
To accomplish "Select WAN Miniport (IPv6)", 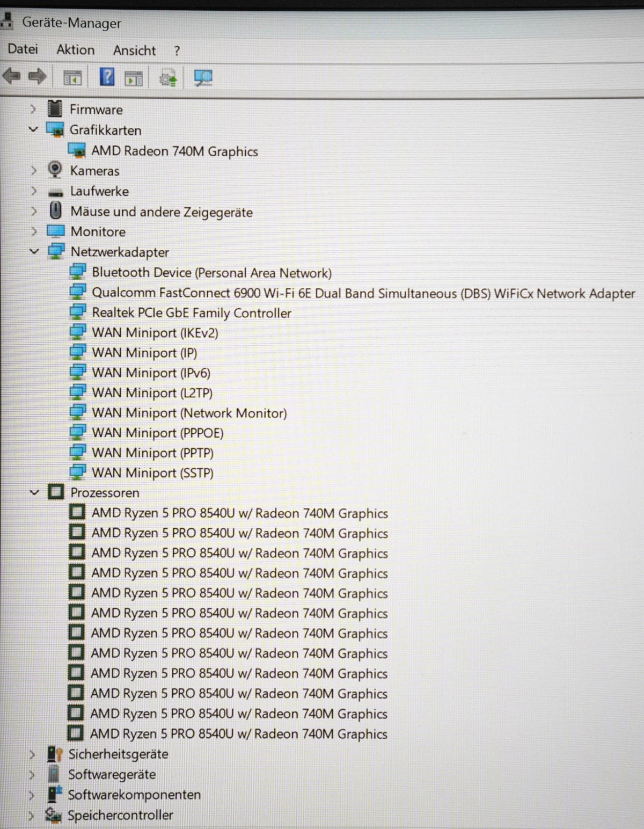I will tap(151, 373).
